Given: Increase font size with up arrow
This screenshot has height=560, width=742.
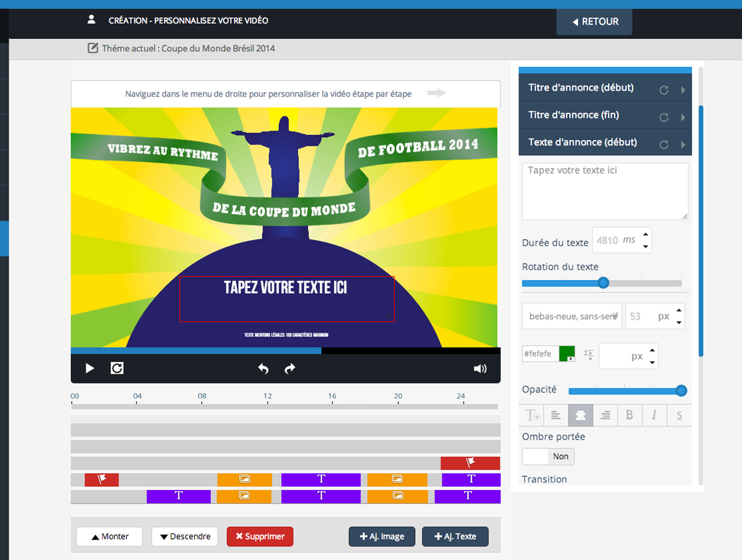Looking at the screenshot, I should point(679,310).
